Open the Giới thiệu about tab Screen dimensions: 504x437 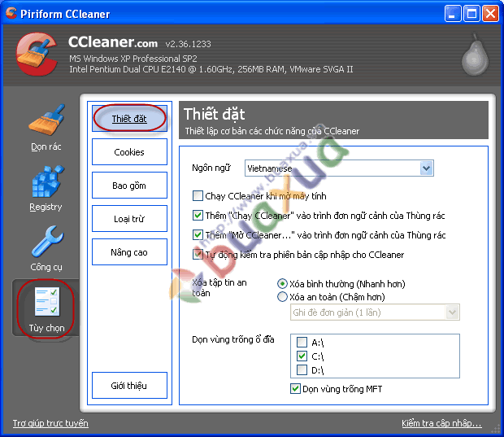(x=129, y=386)
